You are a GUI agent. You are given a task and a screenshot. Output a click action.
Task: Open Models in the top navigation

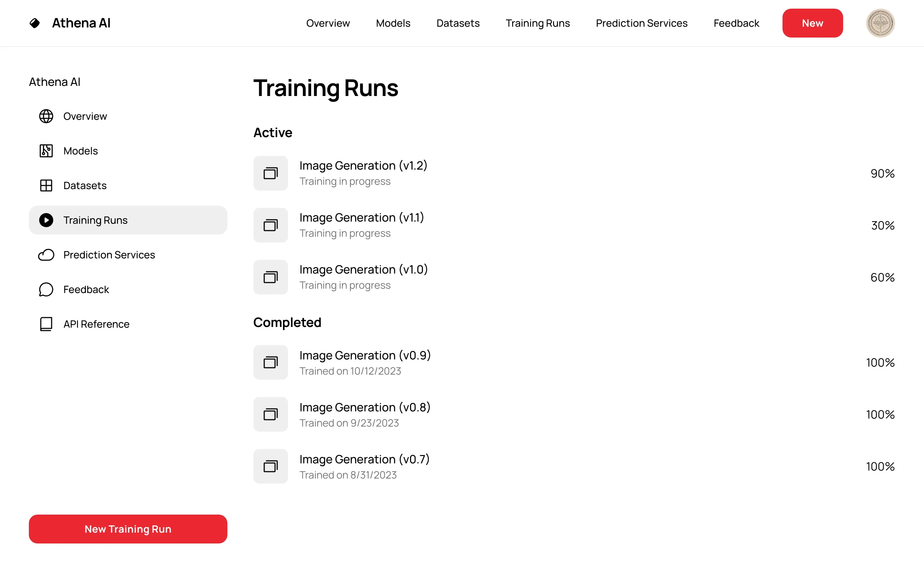(393, 23)
